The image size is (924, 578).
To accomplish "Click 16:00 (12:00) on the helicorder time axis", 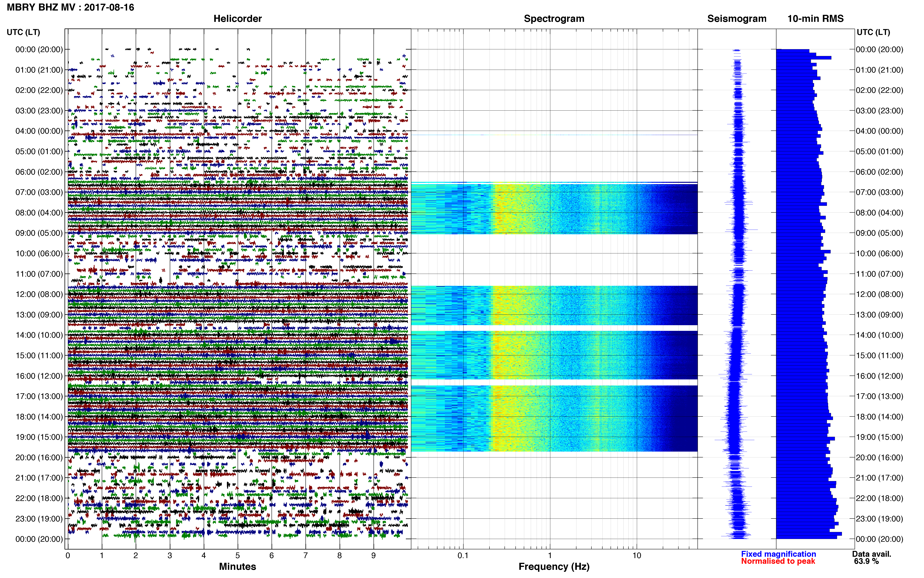I will [39, 376].
